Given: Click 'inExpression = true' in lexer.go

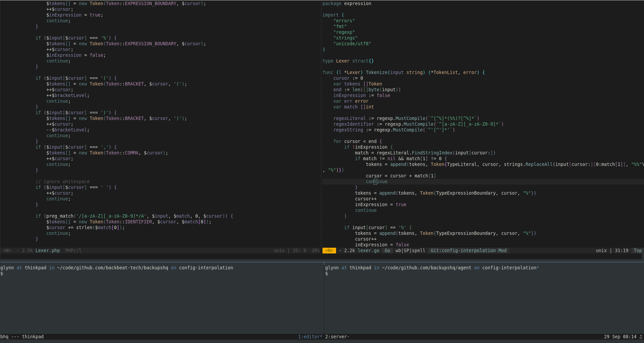Looking at the screenshot, I should tap(381, 204).
